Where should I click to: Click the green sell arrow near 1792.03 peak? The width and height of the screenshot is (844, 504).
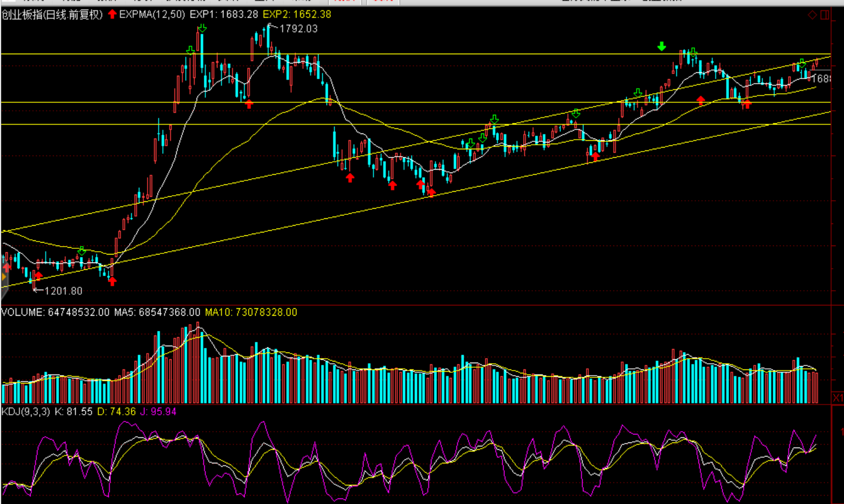click(x=202, y=28)
